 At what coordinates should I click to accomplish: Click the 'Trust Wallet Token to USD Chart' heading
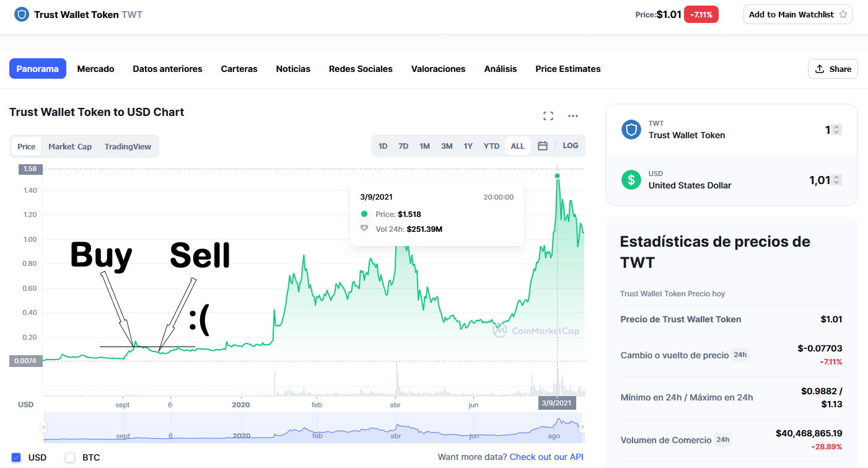coord(97,112)
